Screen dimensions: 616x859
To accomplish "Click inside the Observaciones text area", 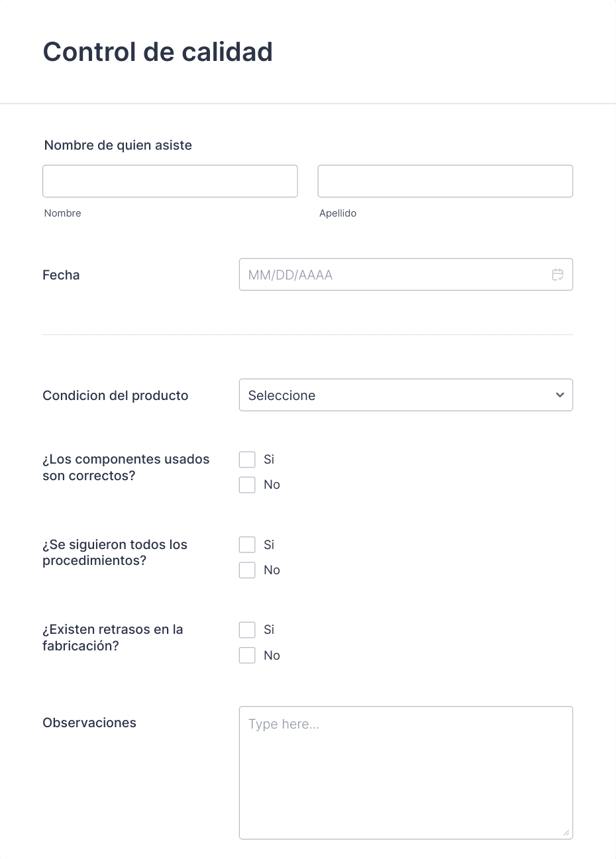I will (x=405, y=773).
